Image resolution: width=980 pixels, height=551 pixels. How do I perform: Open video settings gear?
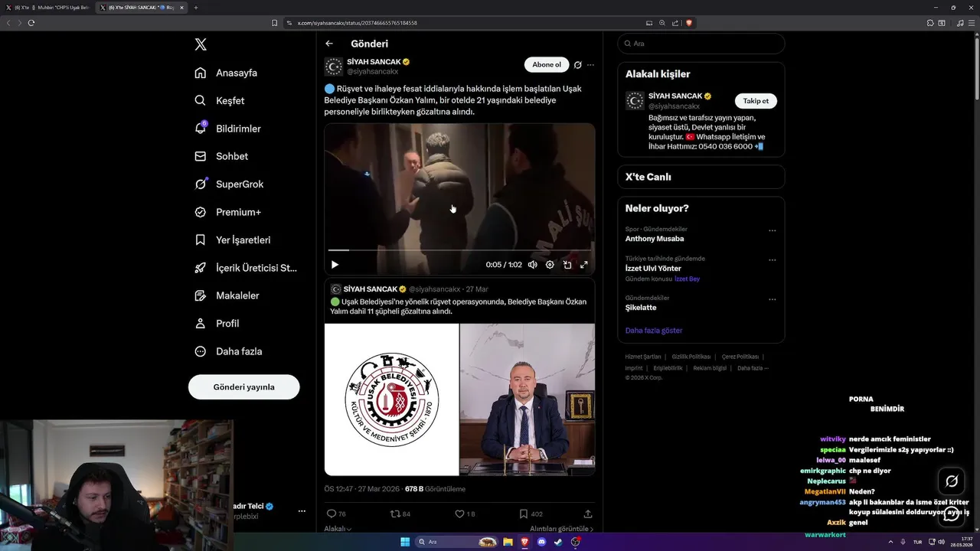[550, 265]
